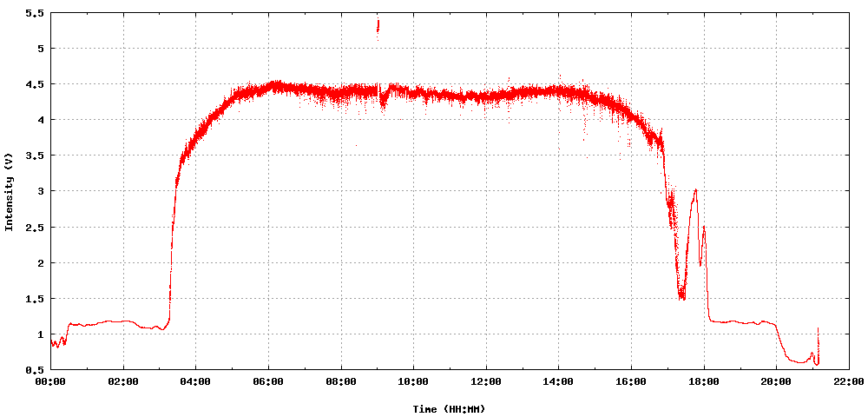This screenshot has height=417, width=868.
Task: Click the 22:00 x-axis tick label
Action: pyautogui.click(x=849, y=381)
